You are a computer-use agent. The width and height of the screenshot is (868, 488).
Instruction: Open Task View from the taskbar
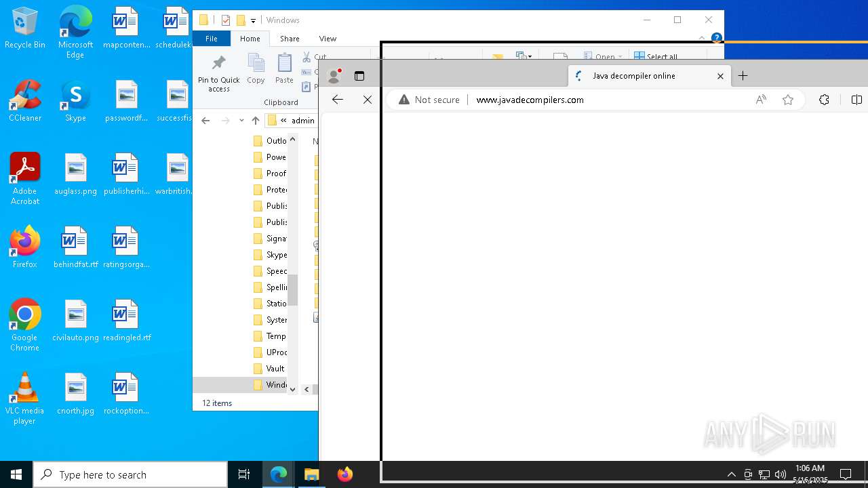pos(244,474)
